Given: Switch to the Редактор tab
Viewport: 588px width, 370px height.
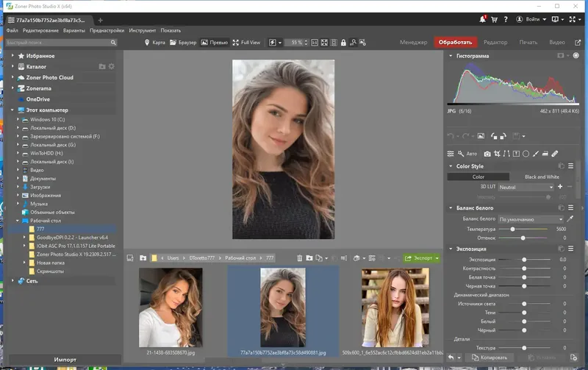Looking at the screenshot, I should tap(495, 43).
